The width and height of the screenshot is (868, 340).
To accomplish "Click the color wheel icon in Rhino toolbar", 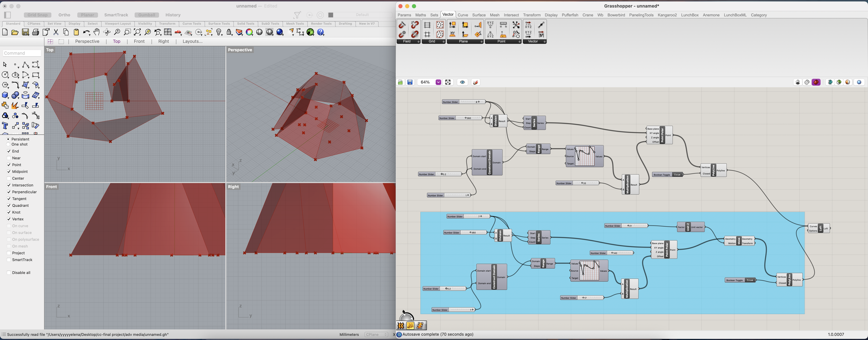I will [x=249, y=32].
